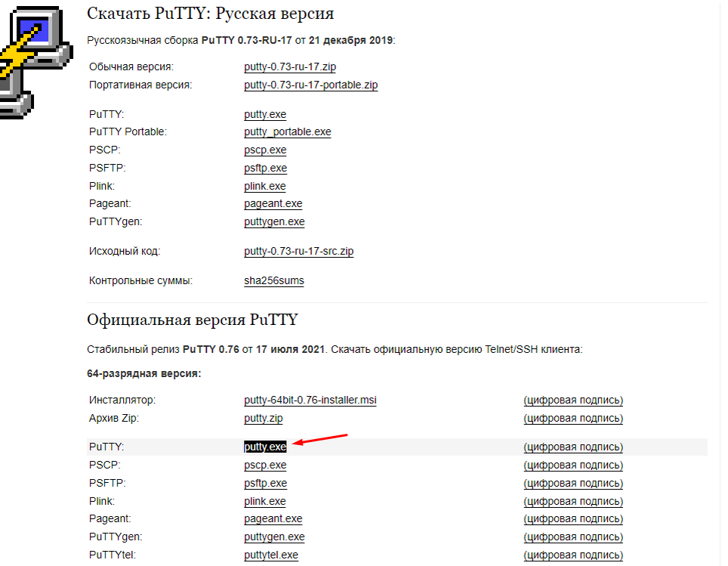Download Russian version psftp.exe
The width and height of the screenshot is (728, 566).
coord(266,169)
